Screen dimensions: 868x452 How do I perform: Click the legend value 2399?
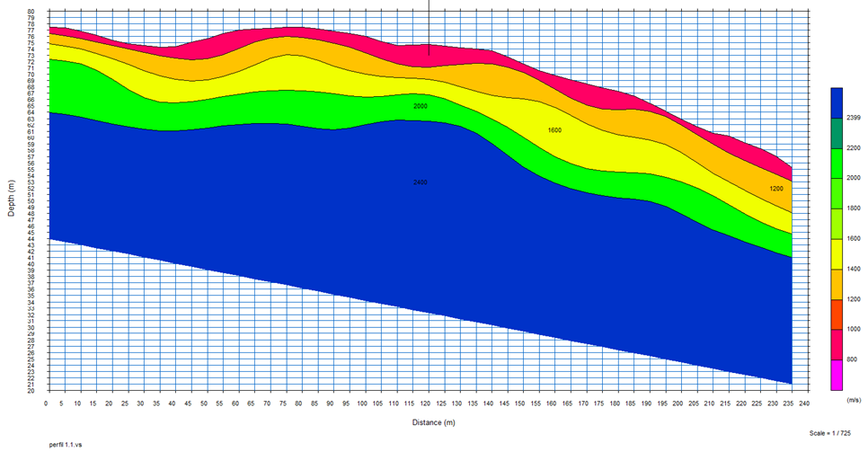(x=853, y=118)
